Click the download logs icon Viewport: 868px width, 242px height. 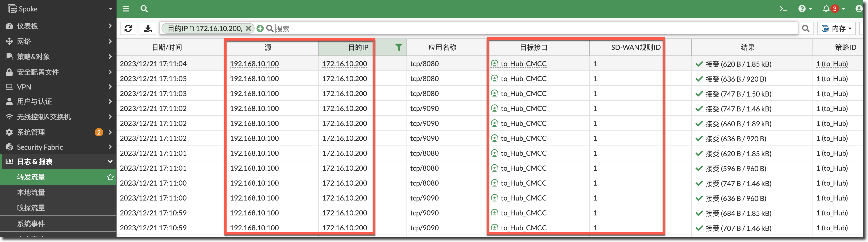click(x=148, y=29)
